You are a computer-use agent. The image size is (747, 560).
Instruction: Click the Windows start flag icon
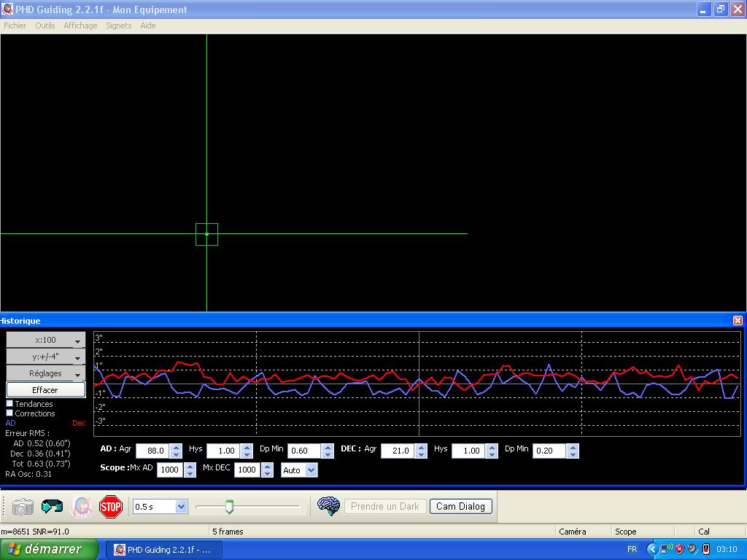(15, 549)
